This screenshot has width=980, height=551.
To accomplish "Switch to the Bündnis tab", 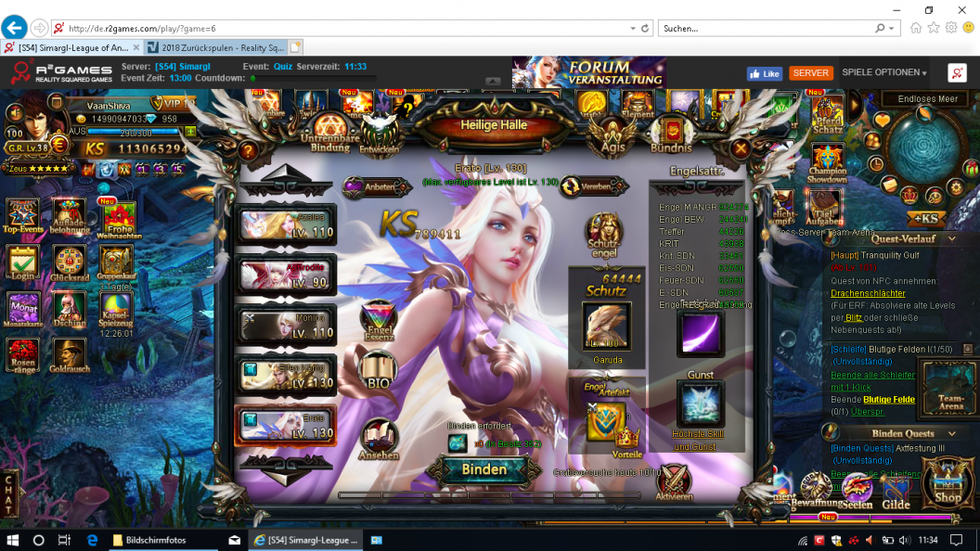I will (671, 134).
